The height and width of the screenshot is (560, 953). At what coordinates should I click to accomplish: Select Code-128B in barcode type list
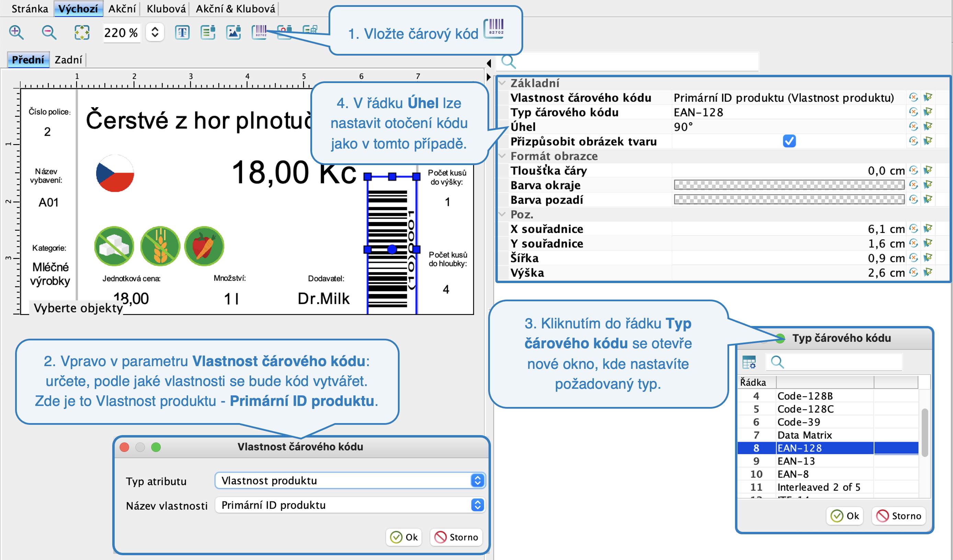tap(828, 396)
